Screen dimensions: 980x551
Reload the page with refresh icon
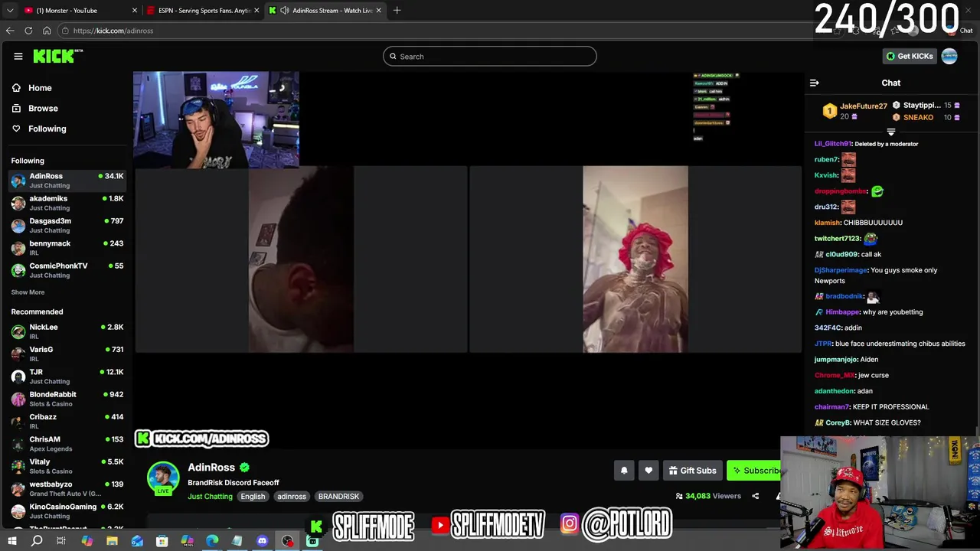point(28,31)
